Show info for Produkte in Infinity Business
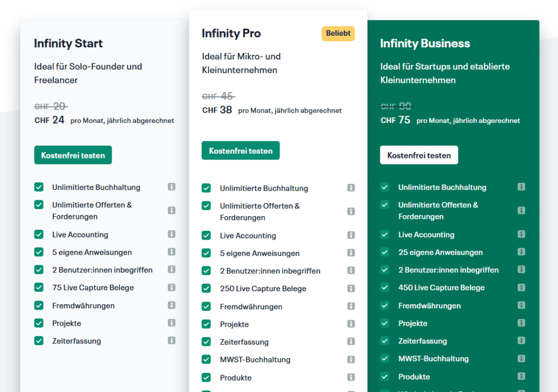The image size is (558, 392). coord(521,376)
